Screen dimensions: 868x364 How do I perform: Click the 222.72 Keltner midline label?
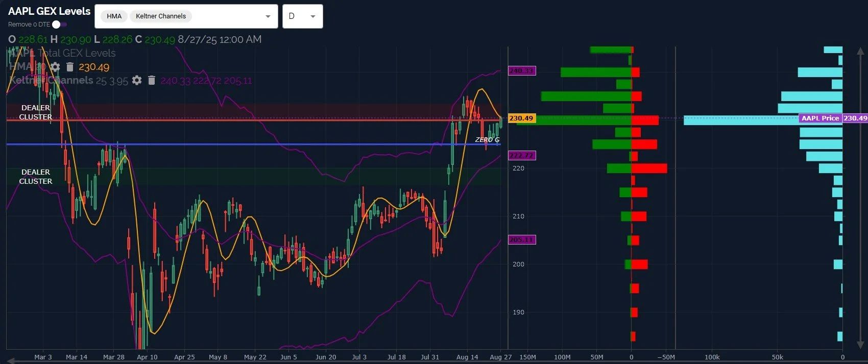(522, 155)
